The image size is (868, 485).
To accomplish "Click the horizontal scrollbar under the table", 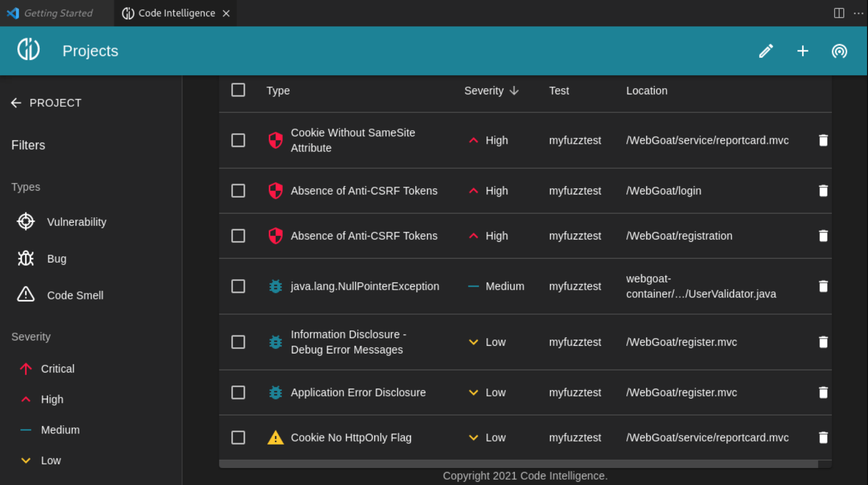I will click(x=519, y=464).
